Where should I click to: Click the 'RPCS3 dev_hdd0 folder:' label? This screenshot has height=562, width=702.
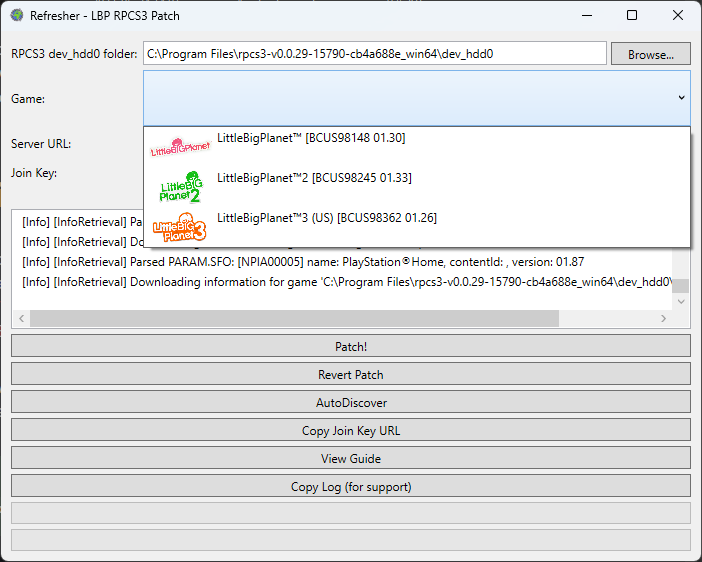click(x=74, y=54)
